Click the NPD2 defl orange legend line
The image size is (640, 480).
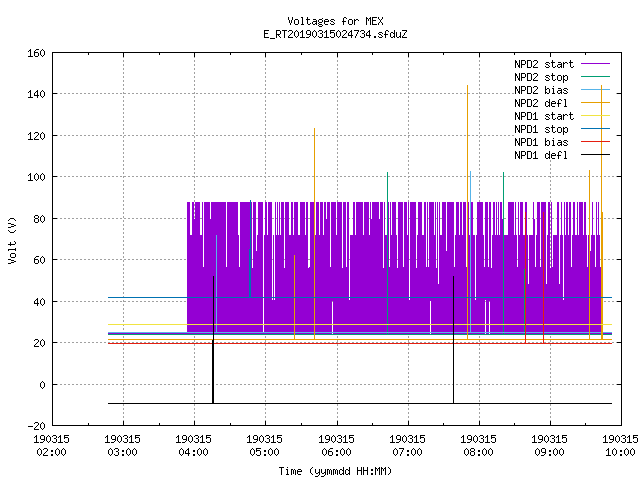point(595,103)
